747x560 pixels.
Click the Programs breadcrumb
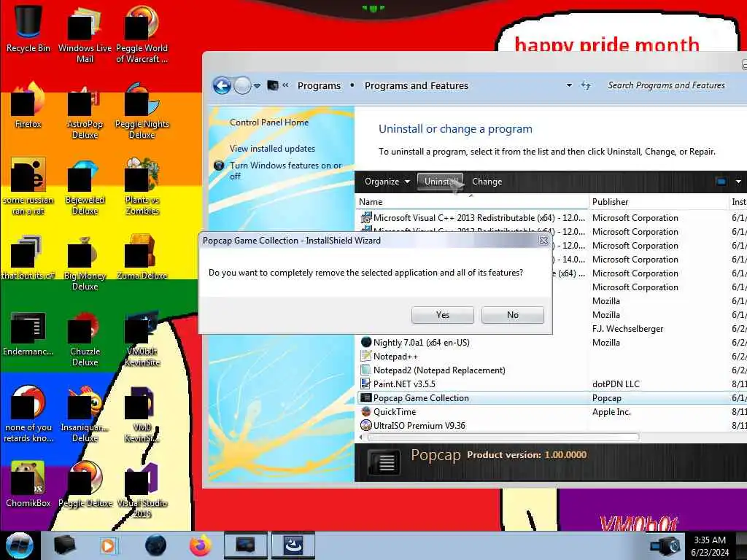tap(320, 86)
